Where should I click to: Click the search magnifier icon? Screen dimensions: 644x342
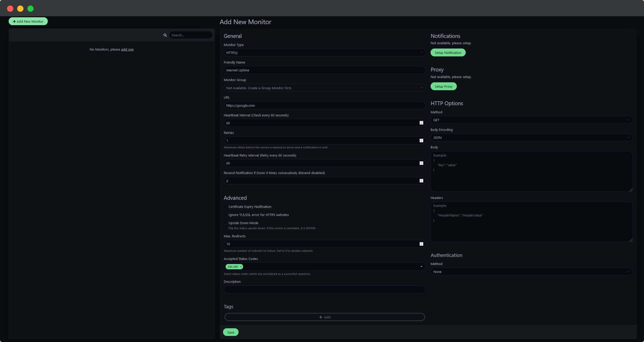point(165,35)
